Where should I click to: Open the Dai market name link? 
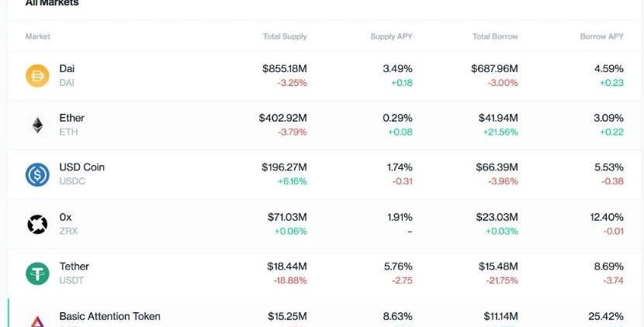[x=67, y=69]
